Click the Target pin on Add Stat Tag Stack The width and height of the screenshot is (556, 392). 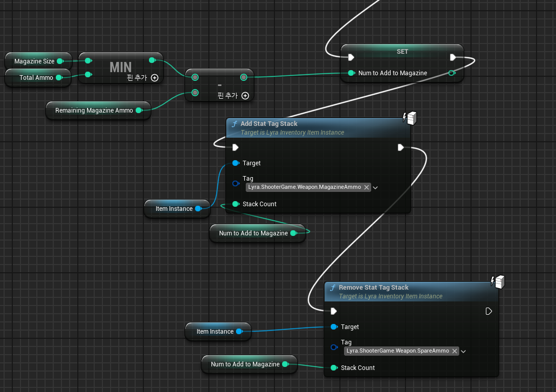236,163
